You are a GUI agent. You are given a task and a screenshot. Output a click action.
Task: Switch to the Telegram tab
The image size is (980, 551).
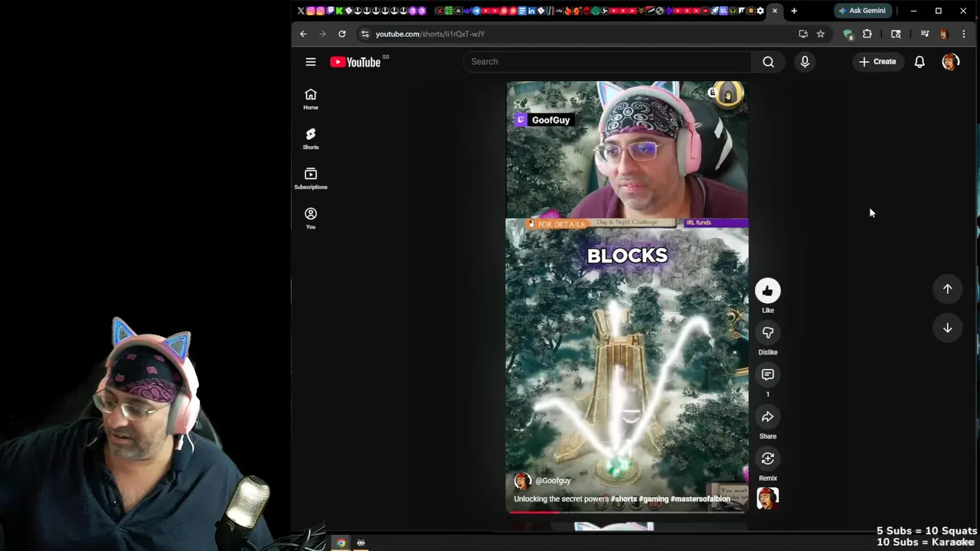(x=476, y=11)
